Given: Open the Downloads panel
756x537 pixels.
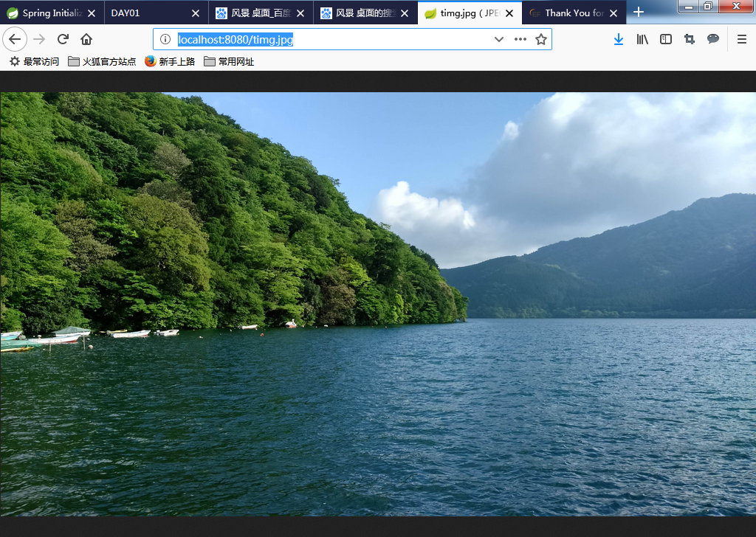Looking at the screenshot, I should [619, 39].
